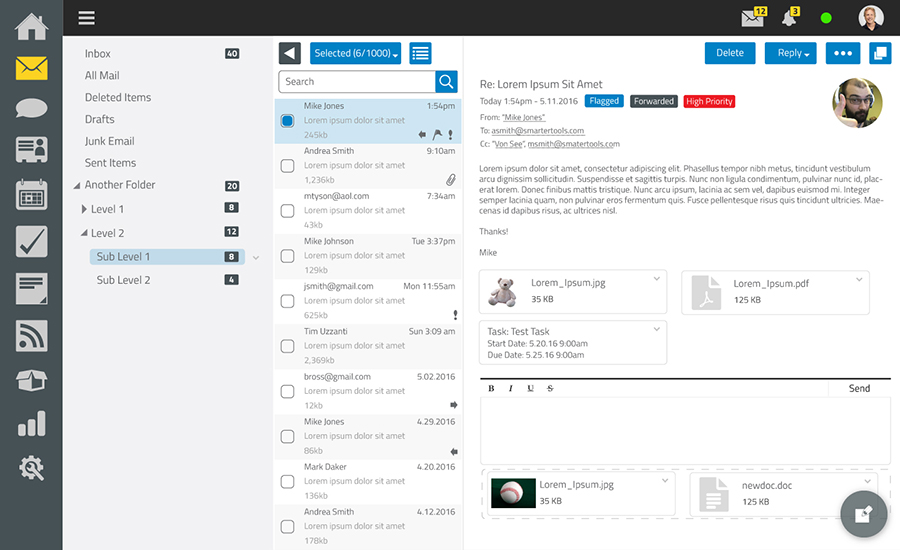Expand the Level 1 folder
The image size is (900, 550).
click(85, 209)
